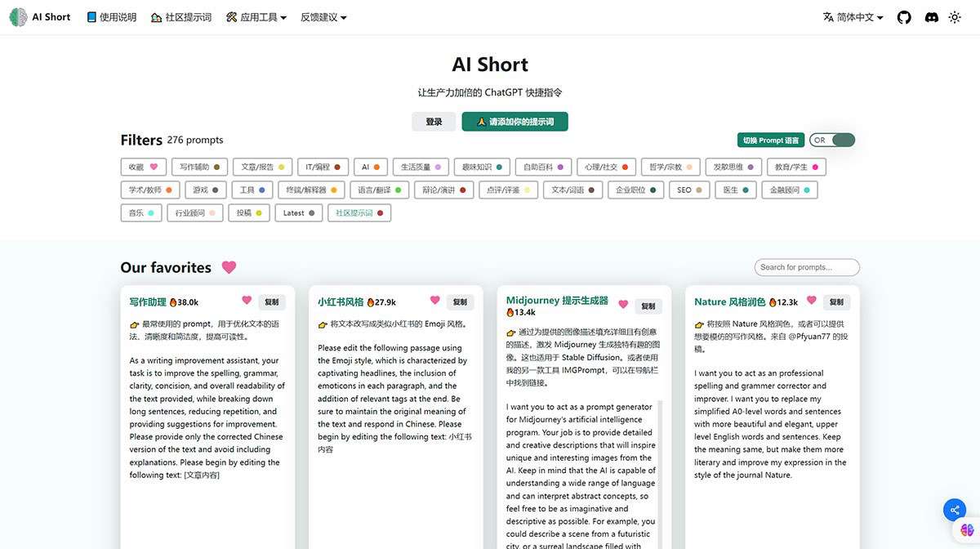980x549 pixels.
Task: Toggle the 心理/社交 filter tag
Action: pos(606,167)
